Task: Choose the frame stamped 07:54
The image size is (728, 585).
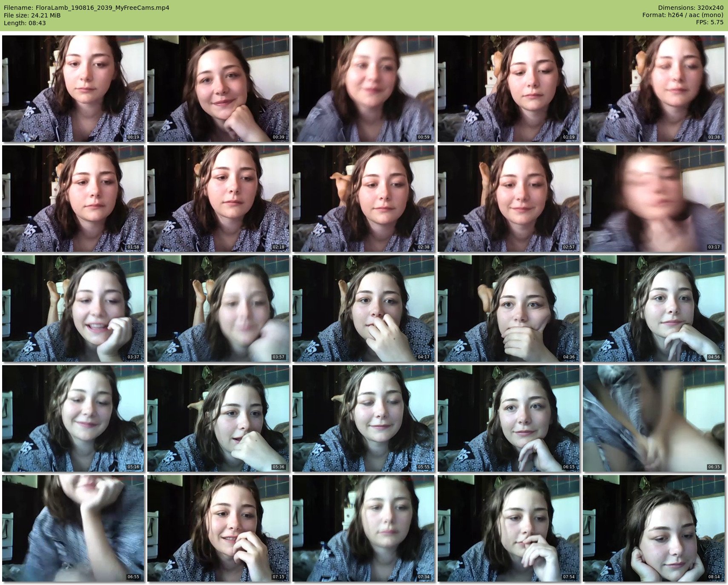Action: click(x=508, y=528)
